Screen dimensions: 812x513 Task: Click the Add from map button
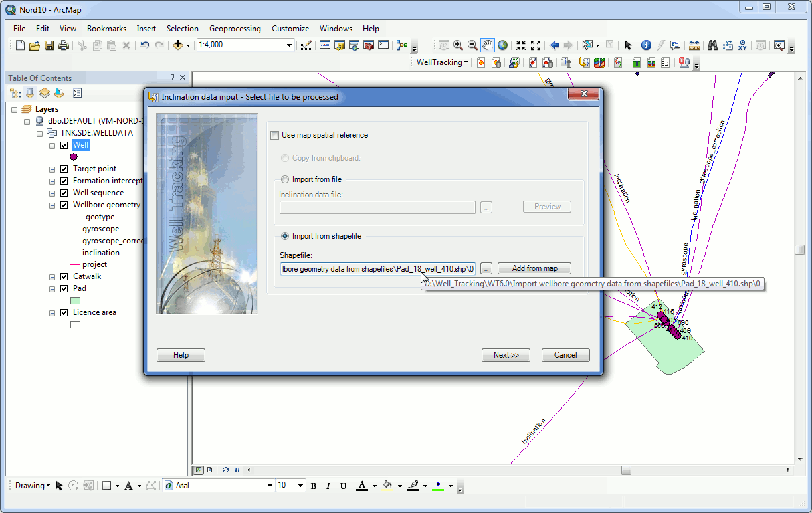pyautogui.click(x=535, y=268)
